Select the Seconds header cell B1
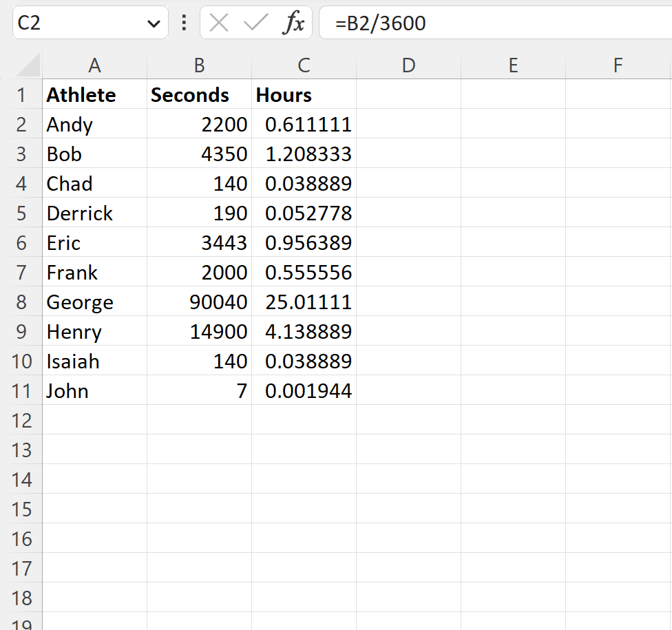 pos(199,94)
